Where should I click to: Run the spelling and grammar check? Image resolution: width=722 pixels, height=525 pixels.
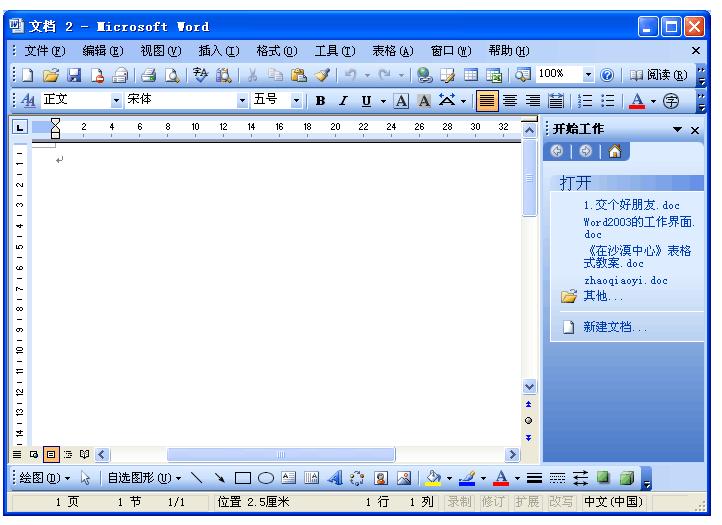pyautogui.click(x=200, y=75)
